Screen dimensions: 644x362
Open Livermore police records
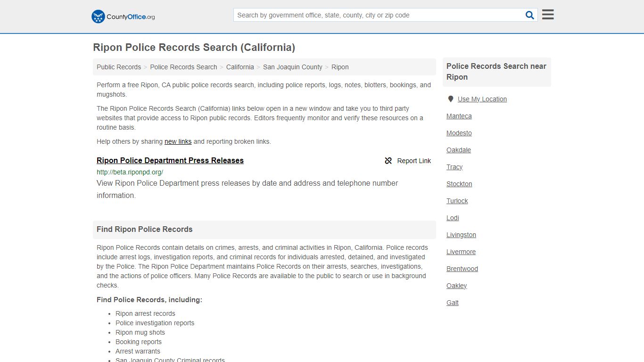461,252
